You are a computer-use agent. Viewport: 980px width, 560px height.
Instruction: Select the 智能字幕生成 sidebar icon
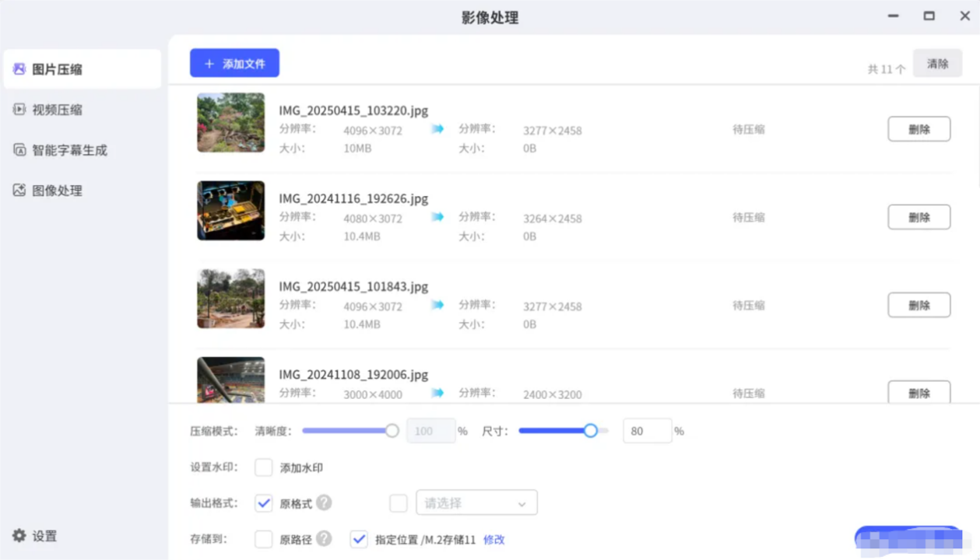tap(19, 149)
